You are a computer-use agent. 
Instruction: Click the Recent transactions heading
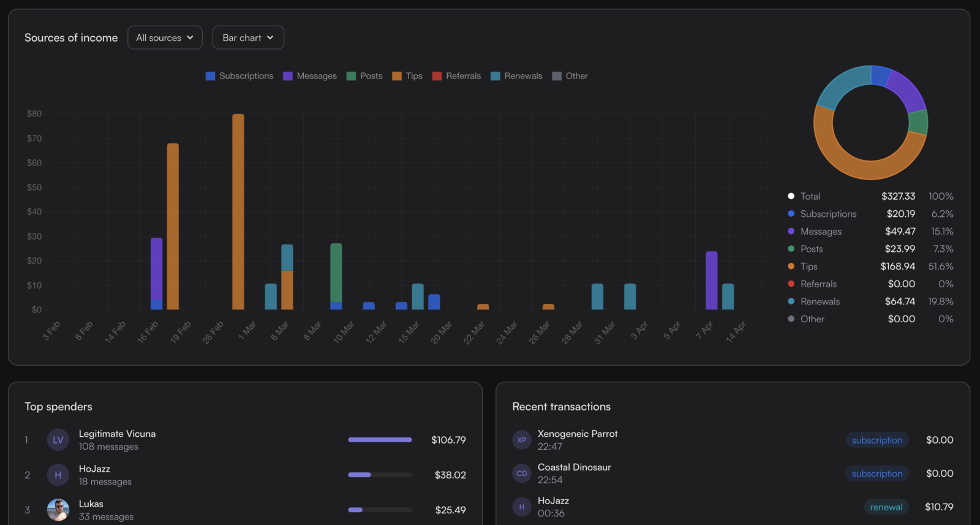pos(562,407)
